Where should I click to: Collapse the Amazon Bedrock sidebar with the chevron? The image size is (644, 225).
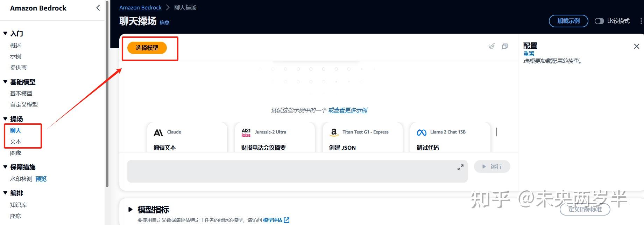pyautogui.click(x=98, y=8)
